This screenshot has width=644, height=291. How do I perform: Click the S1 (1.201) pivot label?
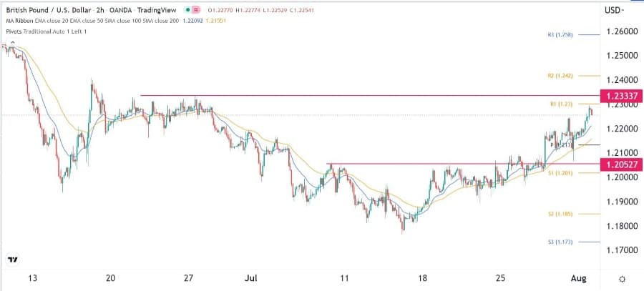pos(559,173)
